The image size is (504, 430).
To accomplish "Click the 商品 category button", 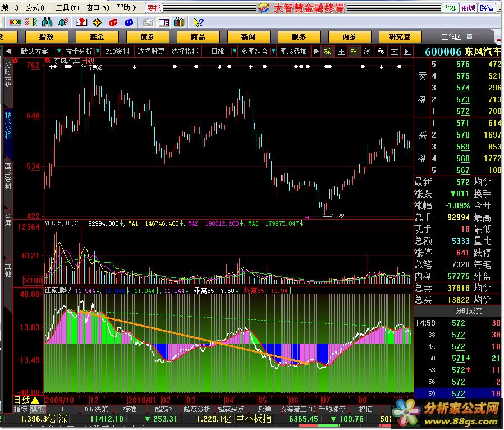I will [x=198, y=37].
